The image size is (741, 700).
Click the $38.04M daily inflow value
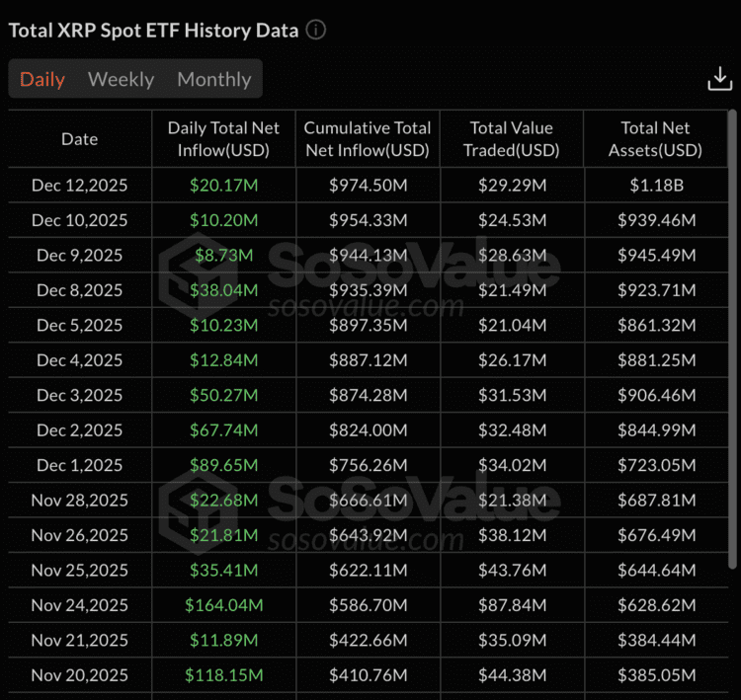click(223, 290)
